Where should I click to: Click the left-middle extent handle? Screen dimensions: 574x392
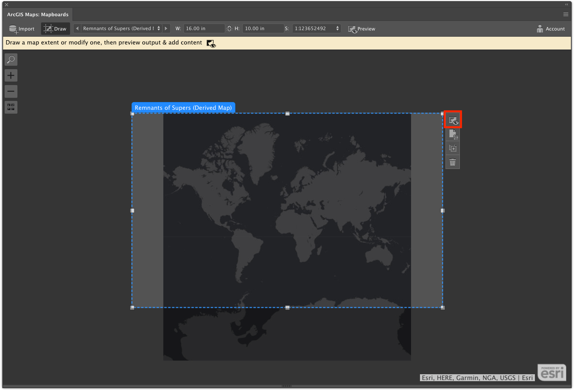[132, 211]
